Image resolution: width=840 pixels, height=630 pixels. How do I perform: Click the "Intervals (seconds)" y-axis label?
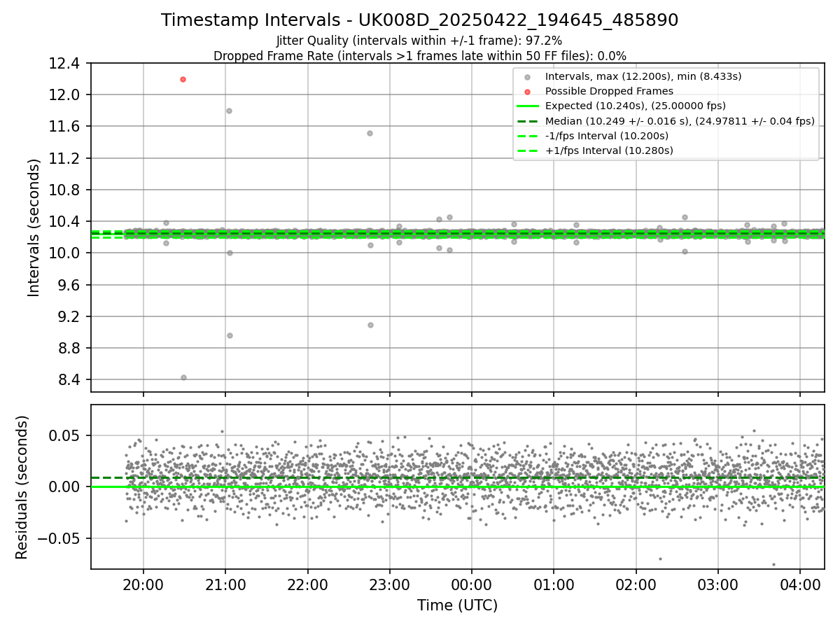pos(34,227)
